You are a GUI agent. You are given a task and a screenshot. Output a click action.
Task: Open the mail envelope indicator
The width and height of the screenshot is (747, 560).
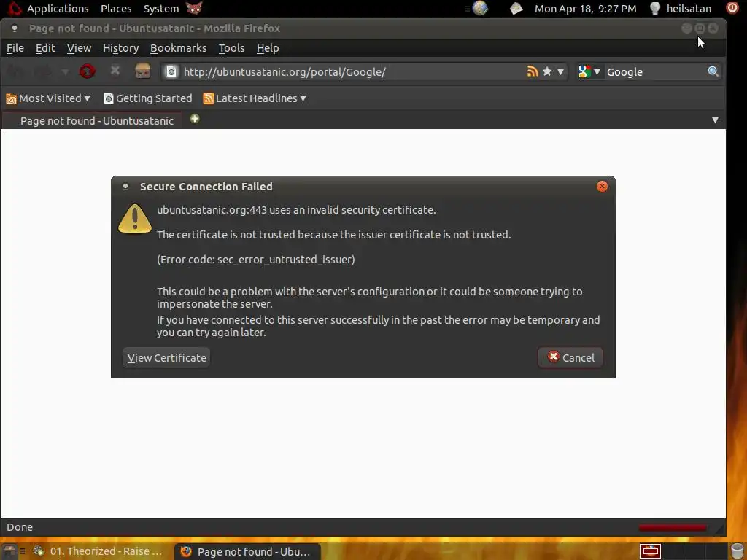(x=516, y=9)
